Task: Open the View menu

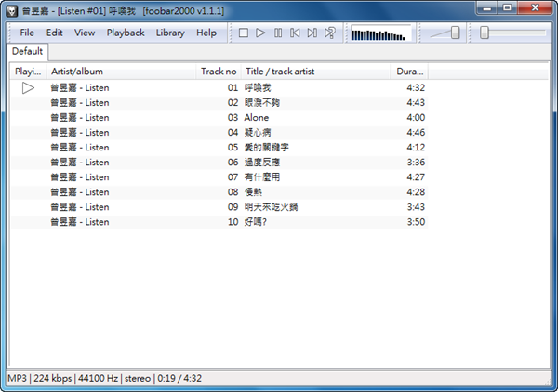Action: 85,33
